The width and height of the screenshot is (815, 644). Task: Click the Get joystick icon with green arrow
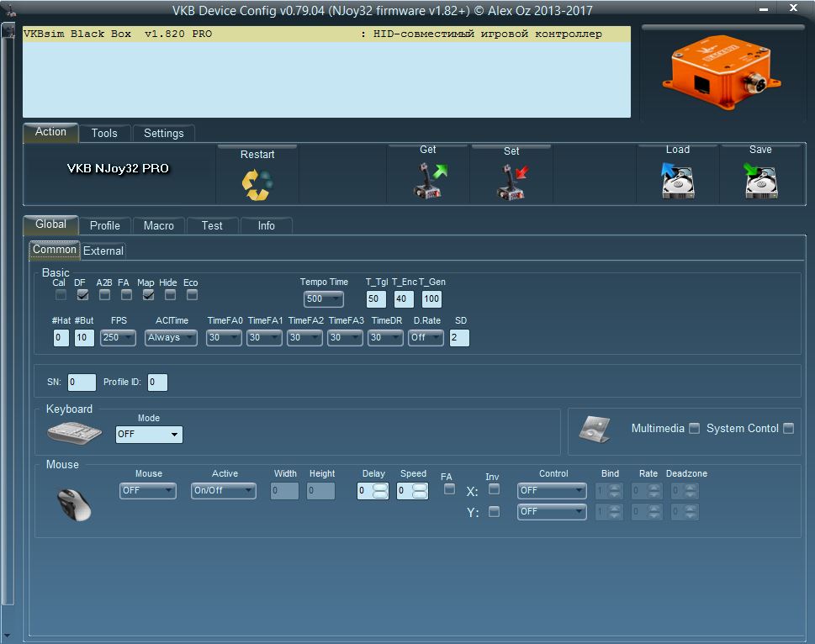tap(429, 180)
